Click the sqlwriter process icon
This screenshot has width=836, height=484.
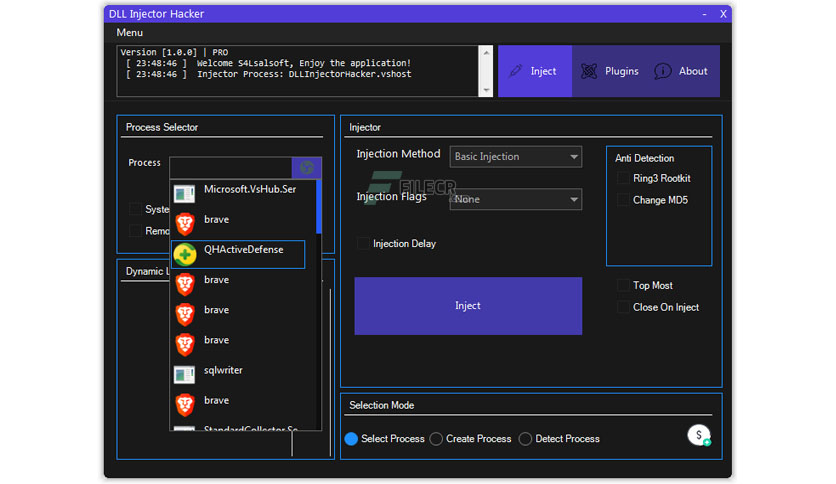coord(184,375)
